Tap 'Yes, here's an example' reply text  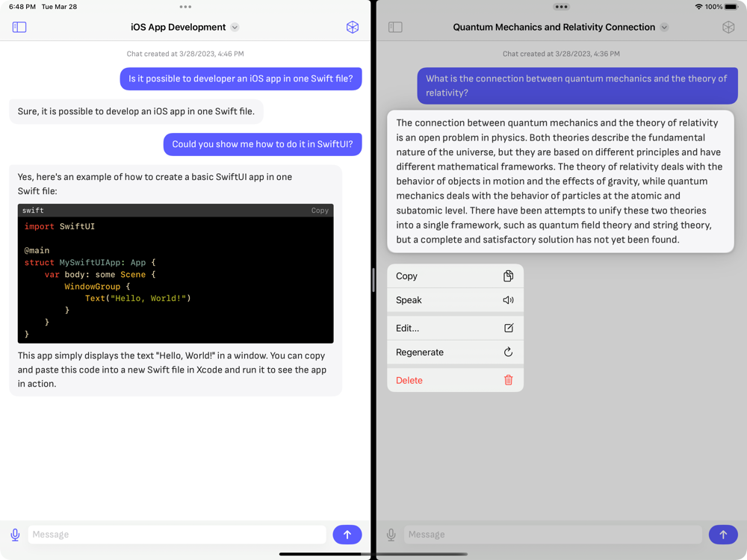[x=155, y=184]
